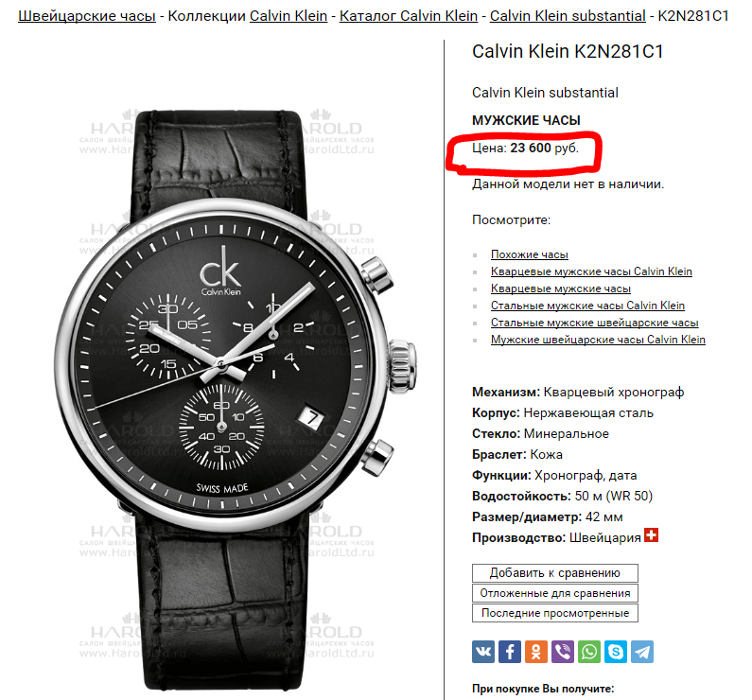Open the Похожие часы link
This screenshot has height=700, width=752.
(x=530, y=254)
